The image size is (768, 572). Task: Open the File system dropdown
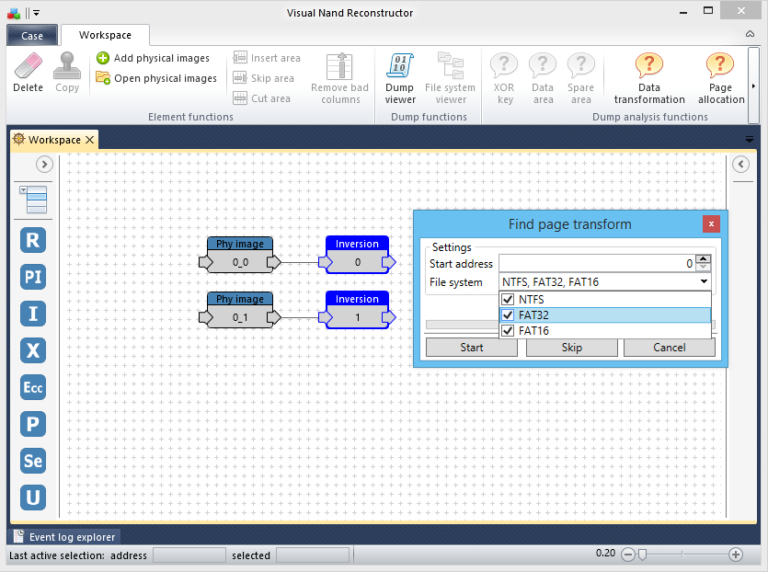click(704, 282)
